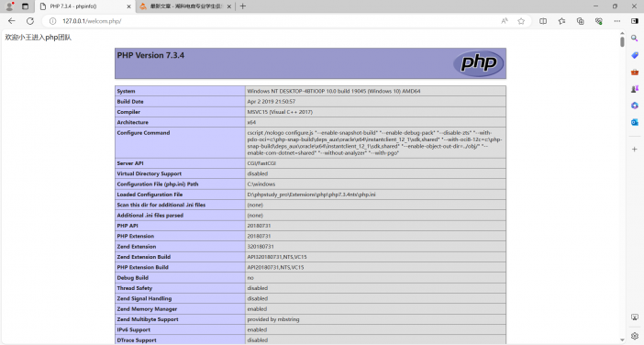The width and height of the screenshot is (644, 345).
Task: Reload the current page
Action: (x=30, y=21)
